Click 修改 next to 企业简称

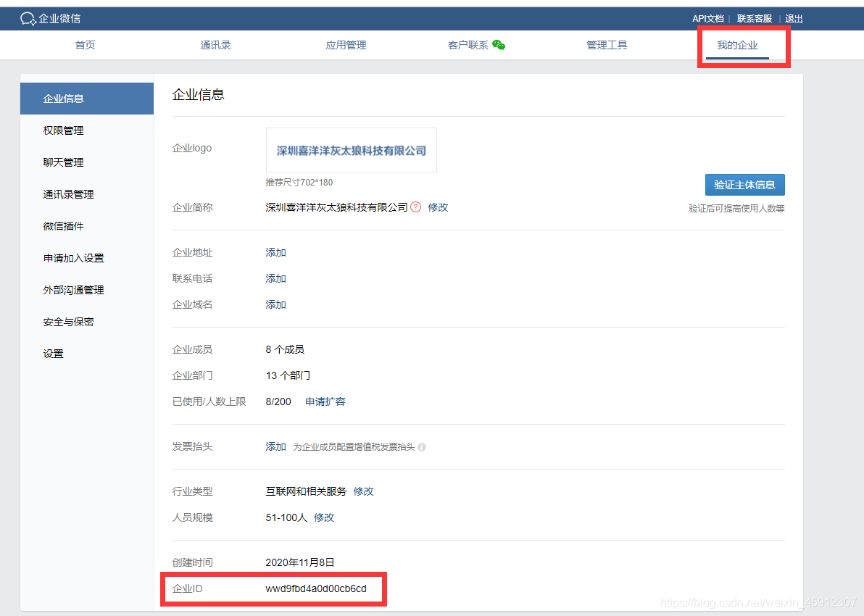(438, 207)
